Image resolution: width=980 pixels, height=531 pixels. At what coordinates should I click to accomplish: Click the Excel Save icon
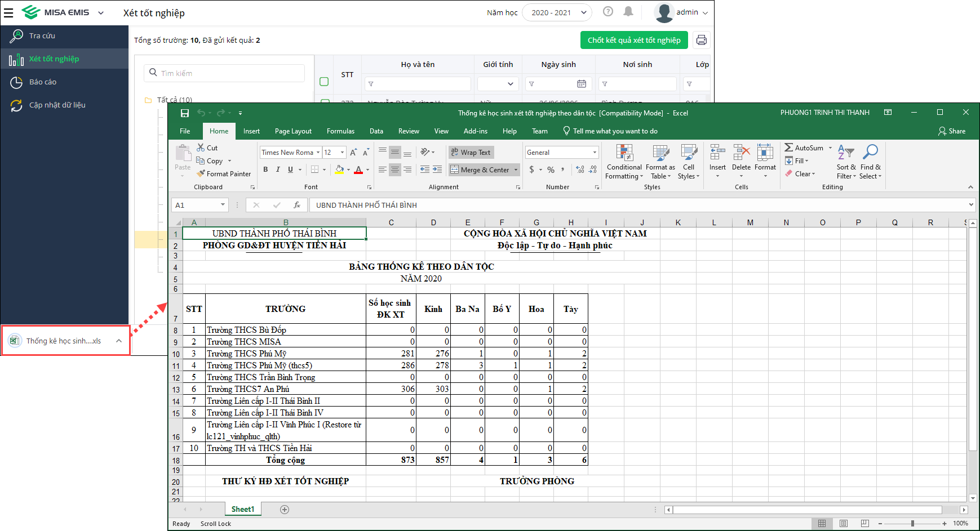(184, 113)
